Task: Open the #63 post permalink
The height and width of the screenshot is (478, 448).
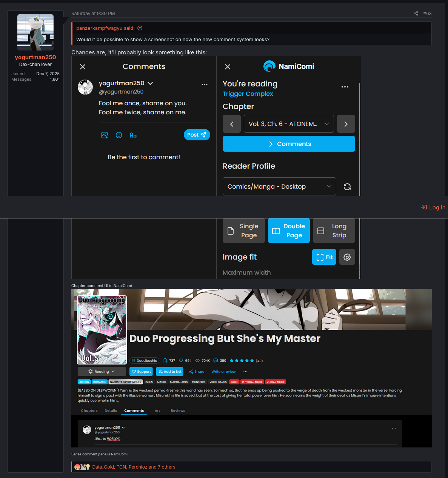Action: click(427, 13)
